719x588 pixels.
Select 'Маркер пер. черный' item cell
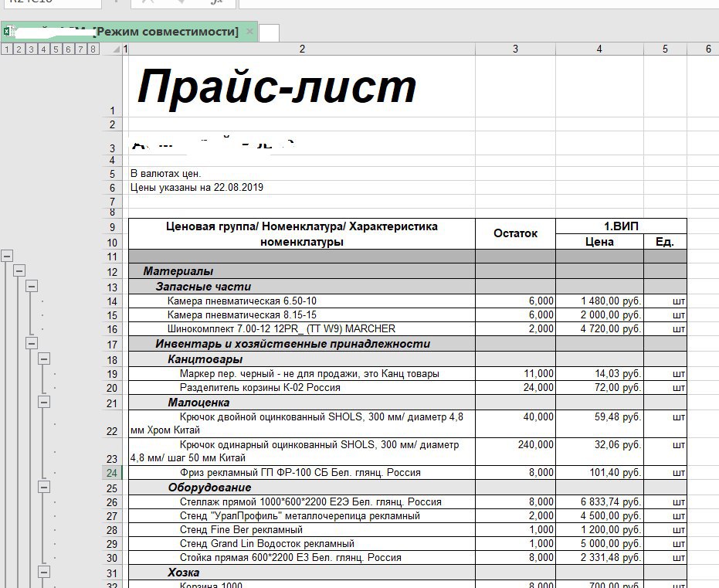tap(302, 373)
